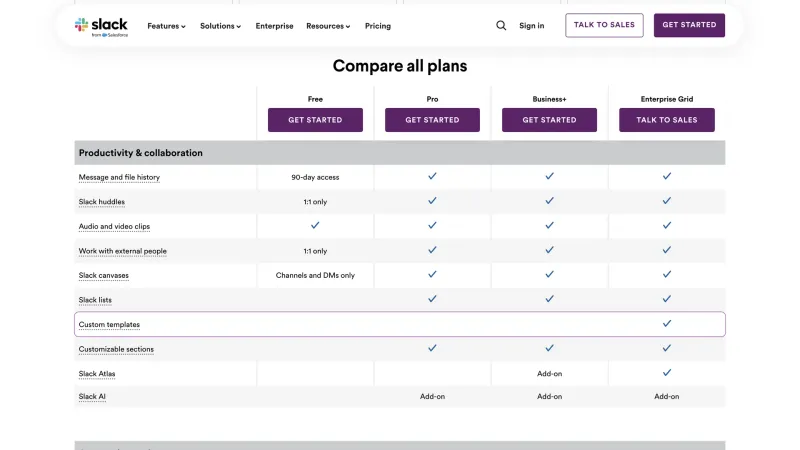Image resolution: width=800 pixels, height=450 pixels.
Task: Click Get Started under Business+ plan
Action: (x=549, y=120)
